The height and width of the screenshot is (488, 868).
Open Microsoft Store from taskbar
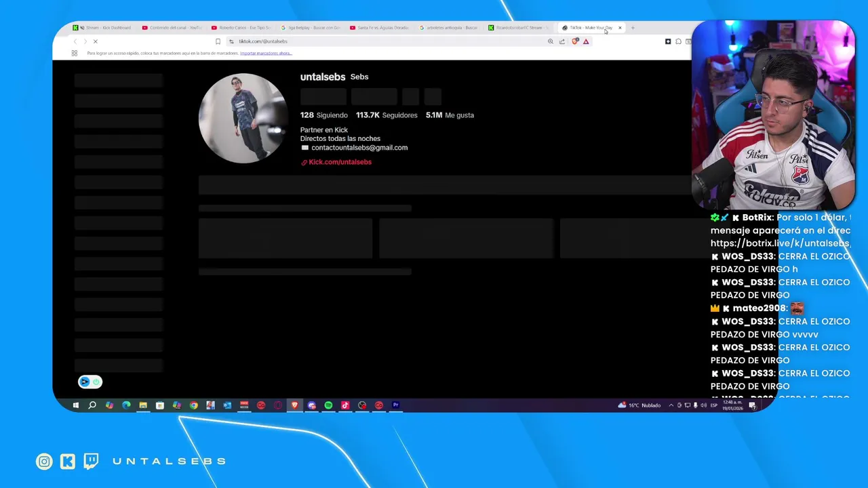(160, 405)
